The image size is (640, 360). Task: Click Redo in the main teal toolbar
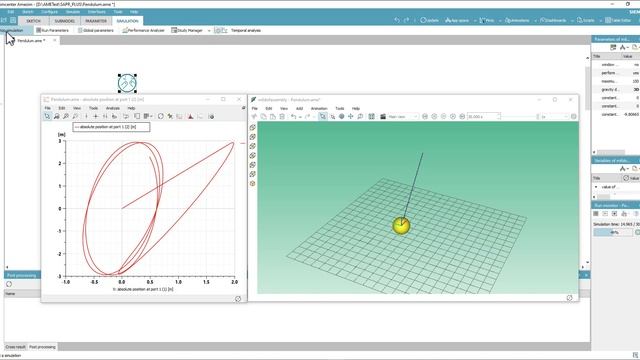406,20
